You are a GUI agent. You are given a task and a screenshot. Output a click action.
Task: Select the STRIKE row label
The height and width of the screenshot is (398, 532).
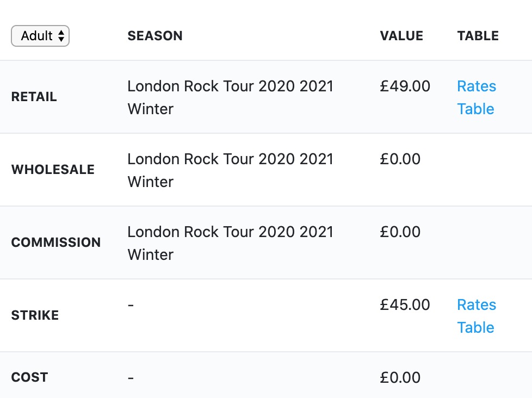35,315
